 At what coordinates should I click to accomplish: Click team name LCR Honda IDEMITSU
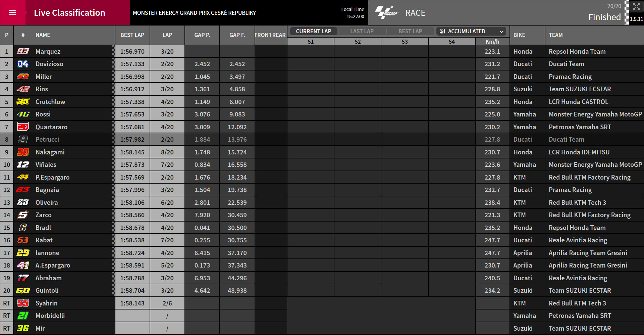[579, 152]
